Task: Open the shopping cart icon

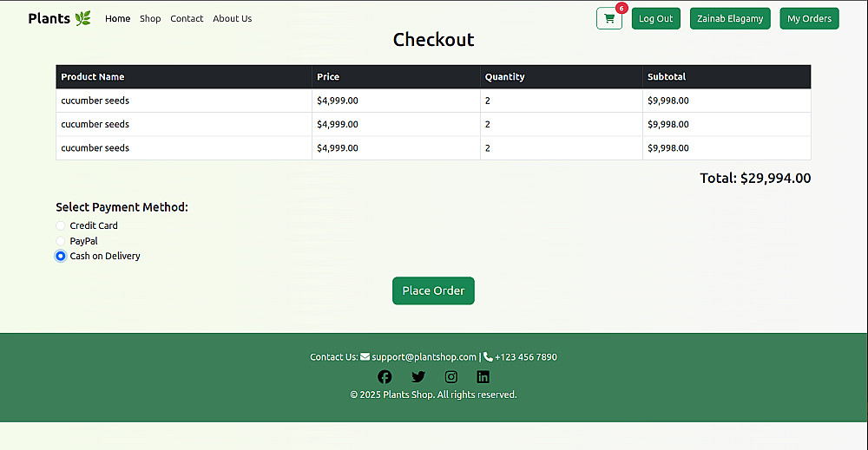Action: click(x=609, y=18)
